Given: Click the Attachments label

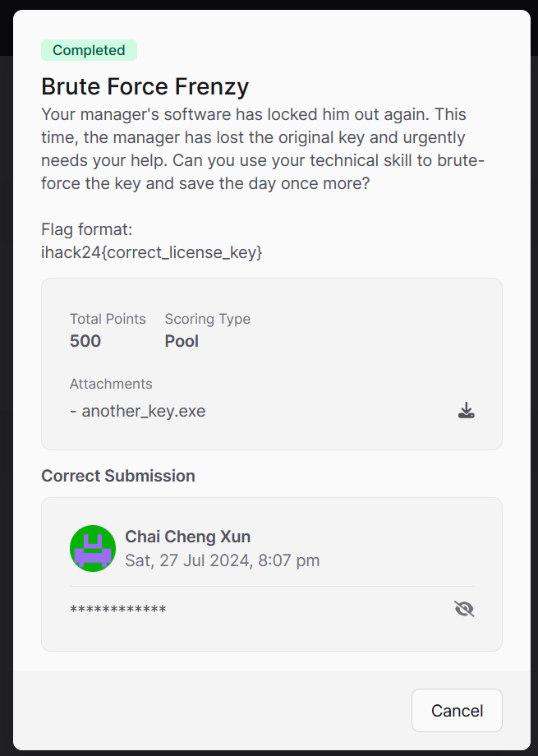Looking at the screenshot, I should (x=111, y=384).
